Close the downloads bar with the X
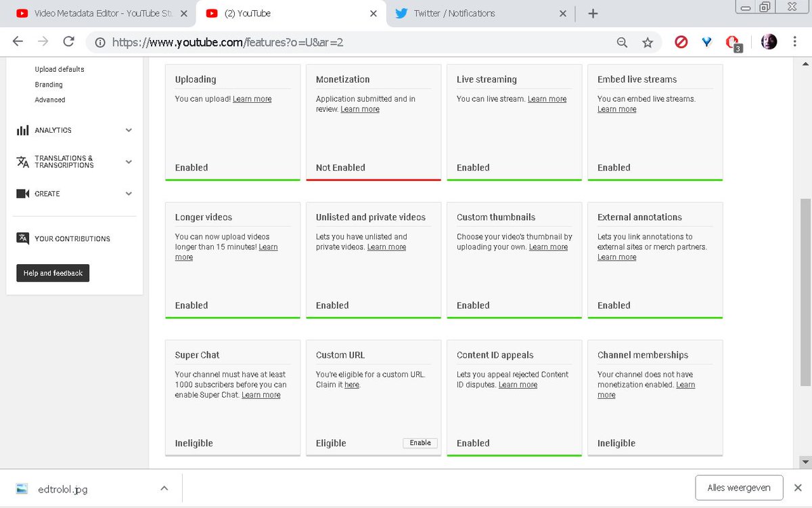 pyautogui.click(x=798, y=488)
